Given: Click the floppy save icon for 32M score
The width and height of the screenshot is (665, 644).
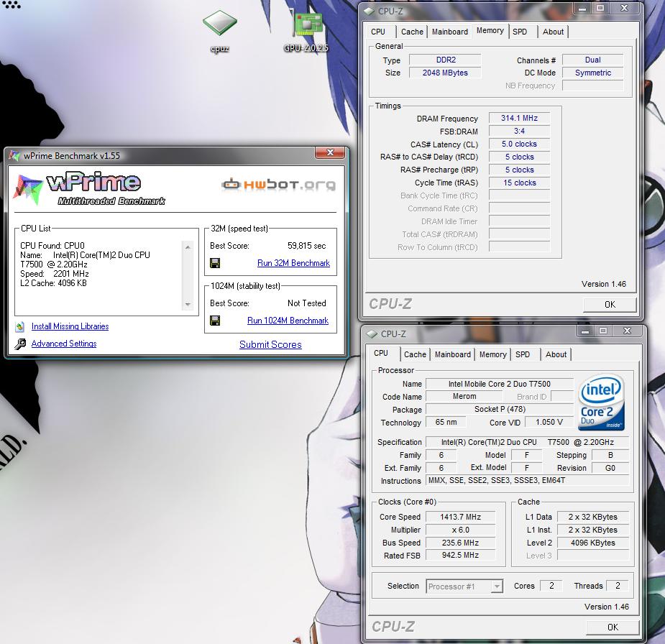Looking at the screenshot, I should pyautogui.click(x=215, y=263).
